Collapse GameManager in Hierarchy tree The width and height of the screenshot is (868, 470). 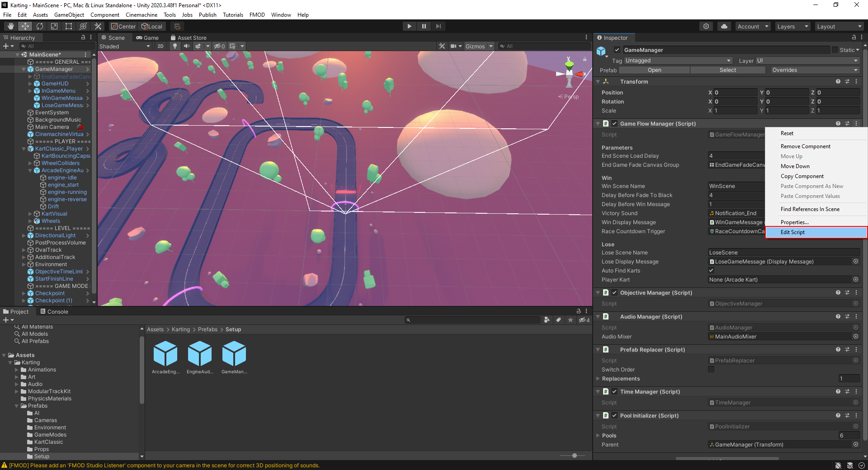point(24,69)
